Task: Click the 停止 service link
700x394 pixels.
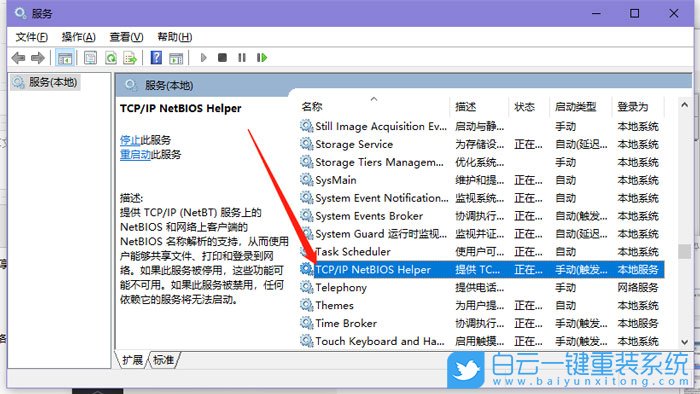Action: (x=130, y=140)
